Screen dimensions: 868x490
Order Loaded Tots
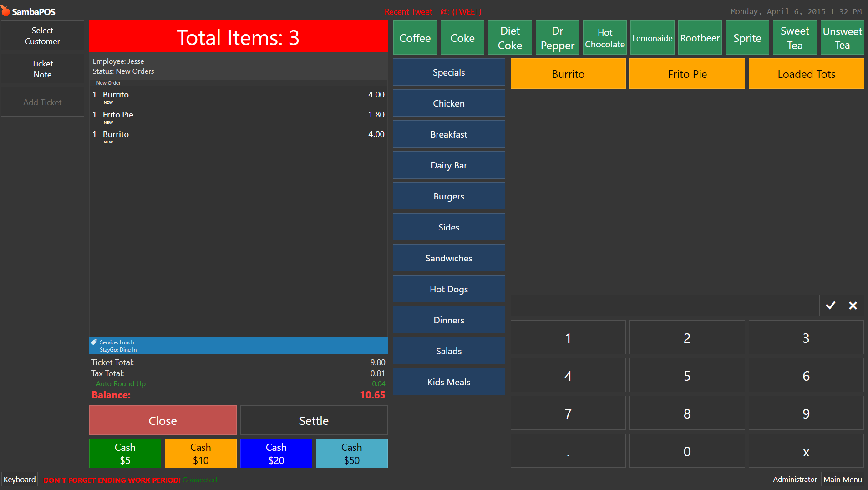tap(806, 73)
